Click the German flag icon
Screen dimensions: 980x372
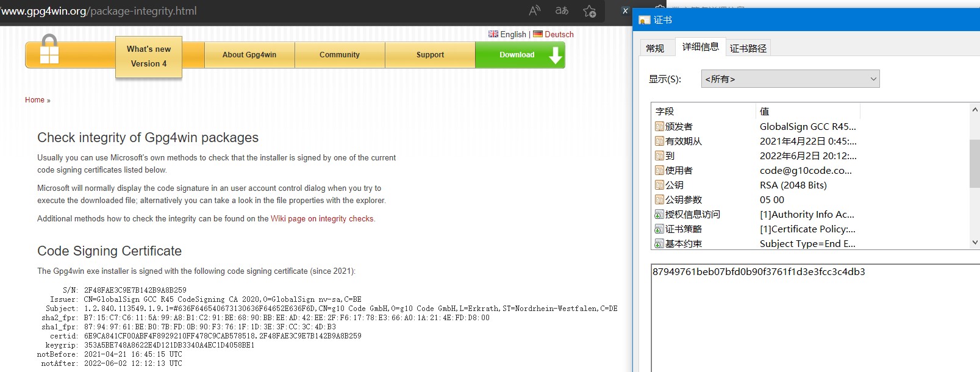pyautogui.click(x=538, y=34)
